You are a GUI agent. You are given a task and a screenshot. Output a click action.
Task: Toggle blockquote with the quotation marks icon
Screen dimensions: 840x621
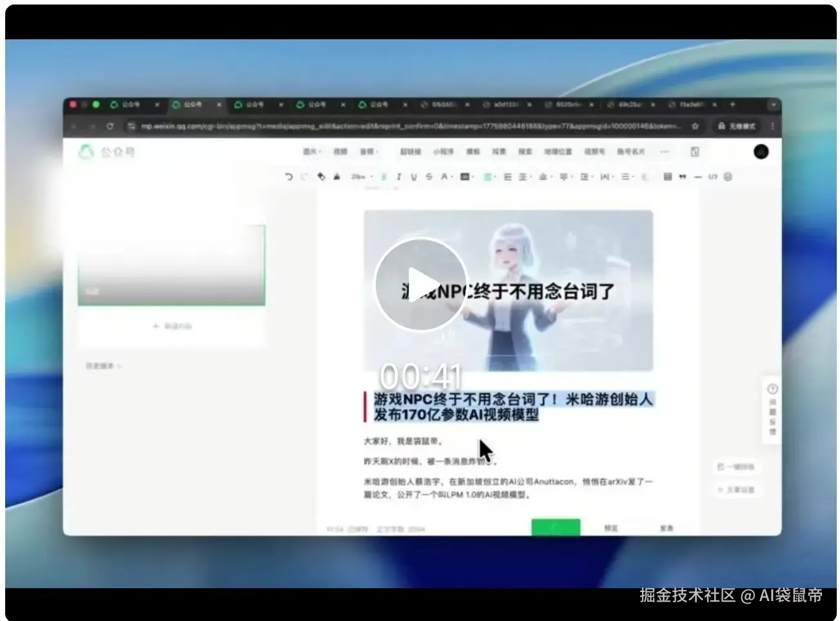683,177
